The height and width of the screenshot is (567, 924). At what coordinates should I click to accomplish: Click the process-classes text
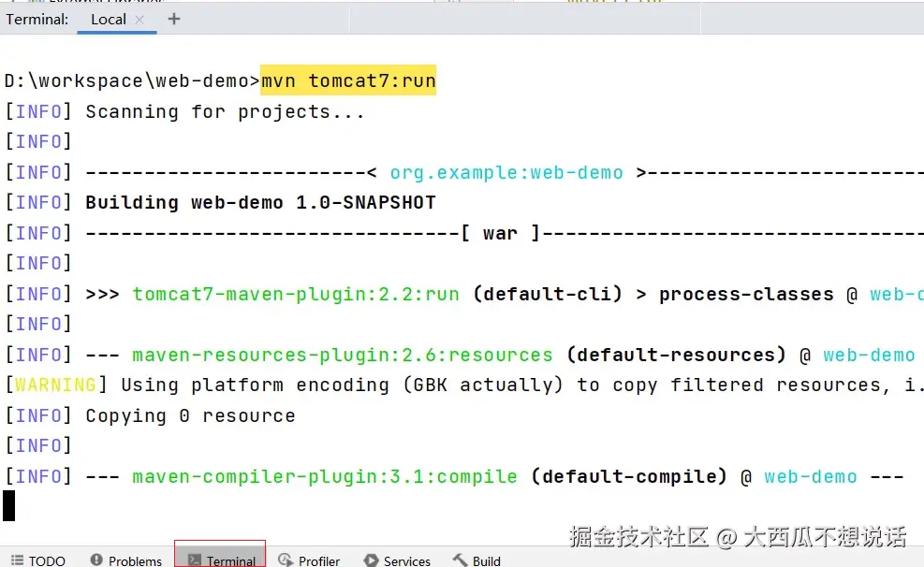point(746,294)
